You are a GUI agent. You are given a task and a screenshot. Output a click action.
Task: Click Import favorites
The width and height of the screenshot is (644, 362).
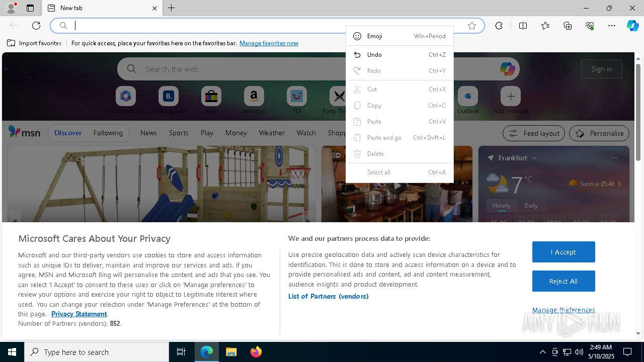(x=34, y=43)
